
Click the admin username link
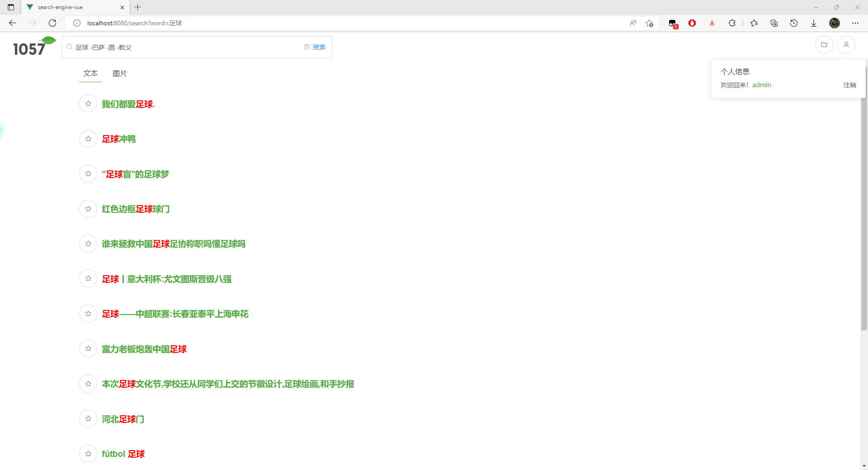762,85
